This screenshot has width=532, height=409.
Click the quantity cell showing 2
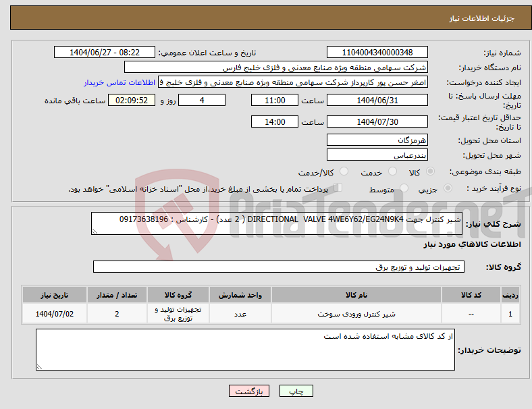pyautogui.click(x=117, y=314)
